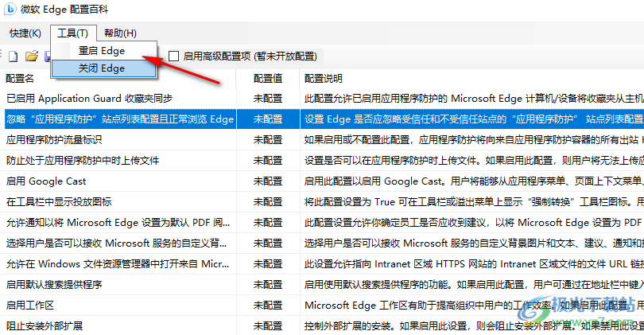Enable the 启用高级配置项 checkbox
Viewport: 644px width, 335px height.
tap(174, 56)
